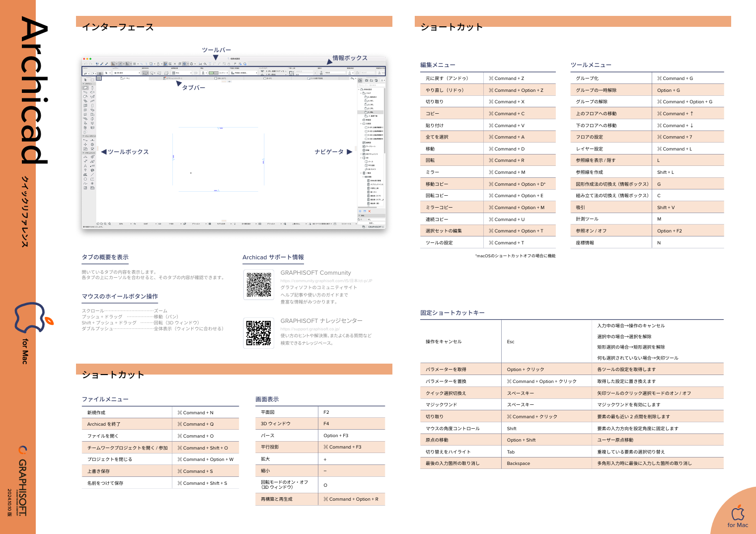
Task: Select '⌘ Command + Shift + S' for 名前をつけて保存
Action: (206, 483)
